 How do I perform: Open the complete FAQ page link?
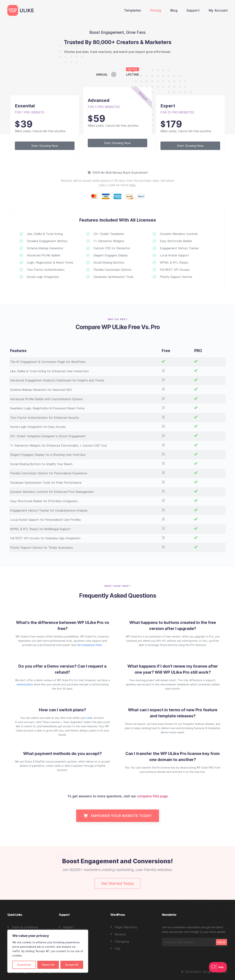152,796
